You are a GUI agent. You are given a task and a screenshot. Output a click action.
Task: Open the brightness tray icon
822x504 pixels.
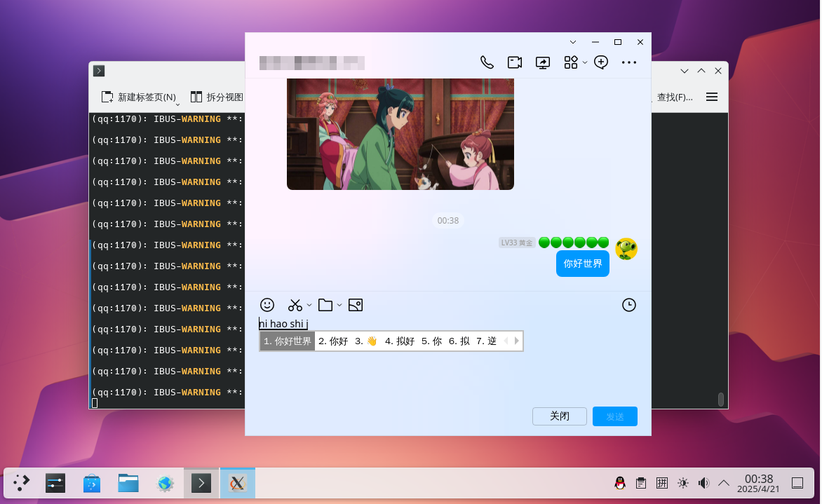pos(682,482)
